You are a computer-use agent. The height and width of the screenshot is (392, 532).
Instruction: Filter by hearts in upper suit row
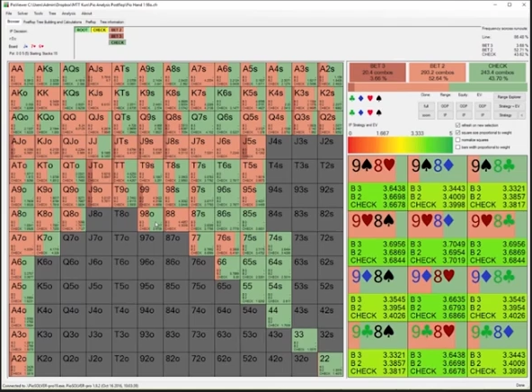coord(370,98)
